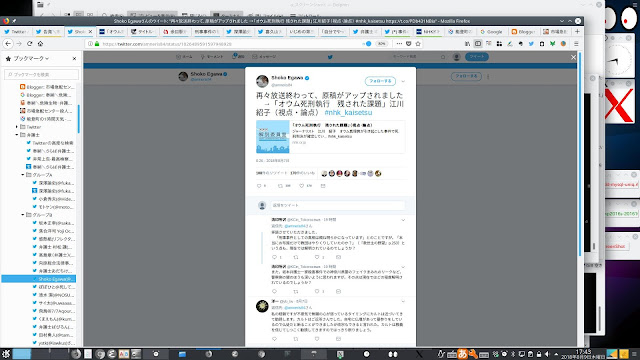This screenshot has width=640, height=360.
Task: Open the Twitterの高度な検索 bookmark
Action: (x=50, y=143)
